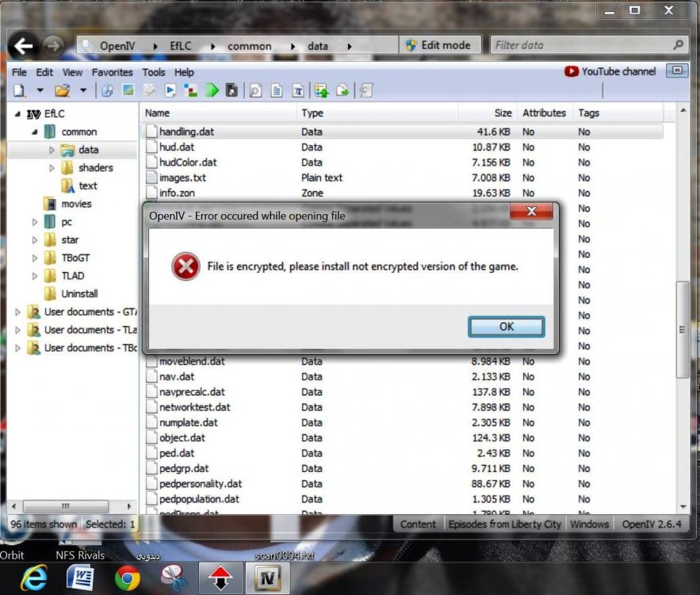
Task: Click the red error icon in the dialog
Action: tap(186, 267)
